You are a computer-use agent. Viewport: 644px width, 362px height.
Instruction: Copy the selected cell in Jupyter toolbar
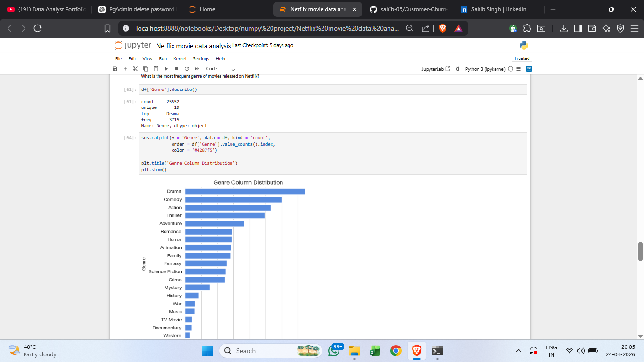pyautogui.click(x=146, y=69)
